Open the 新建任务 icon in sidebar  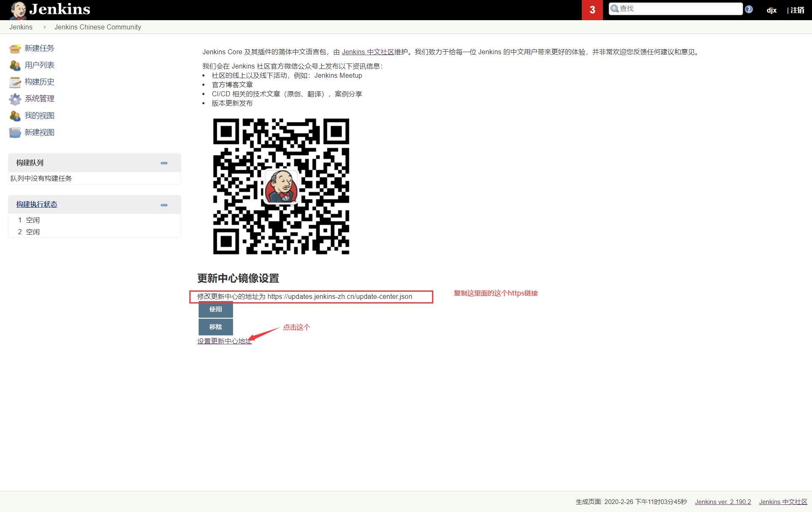tap(15, 48)
